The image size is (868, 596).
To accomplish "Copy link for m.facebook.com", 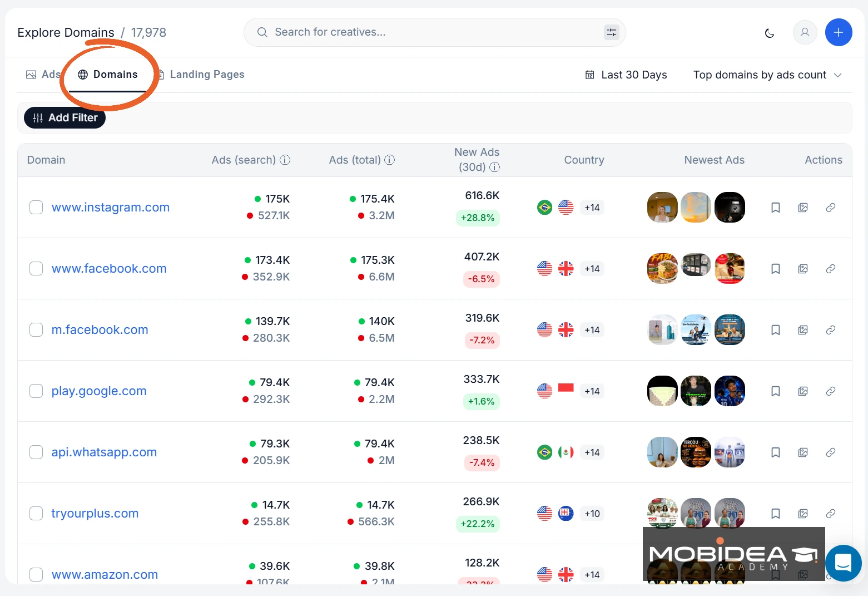I will coord(831,330).
